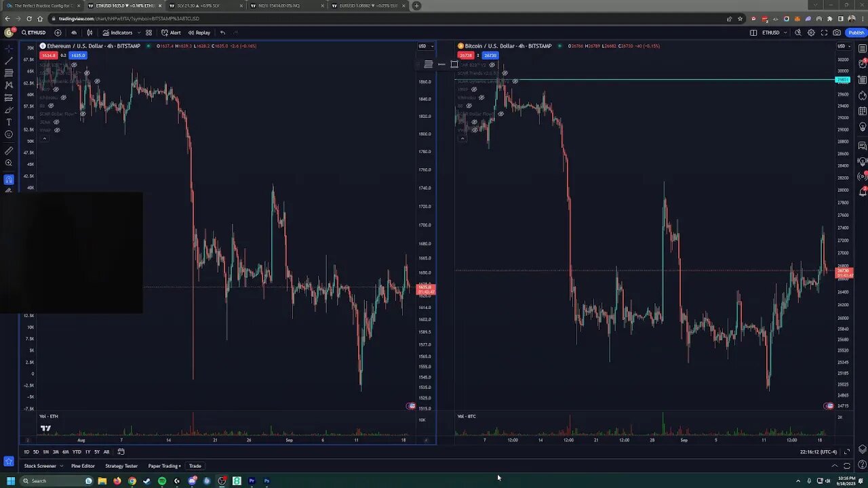Open the calendar panel in right sidebar

(862, 110)
